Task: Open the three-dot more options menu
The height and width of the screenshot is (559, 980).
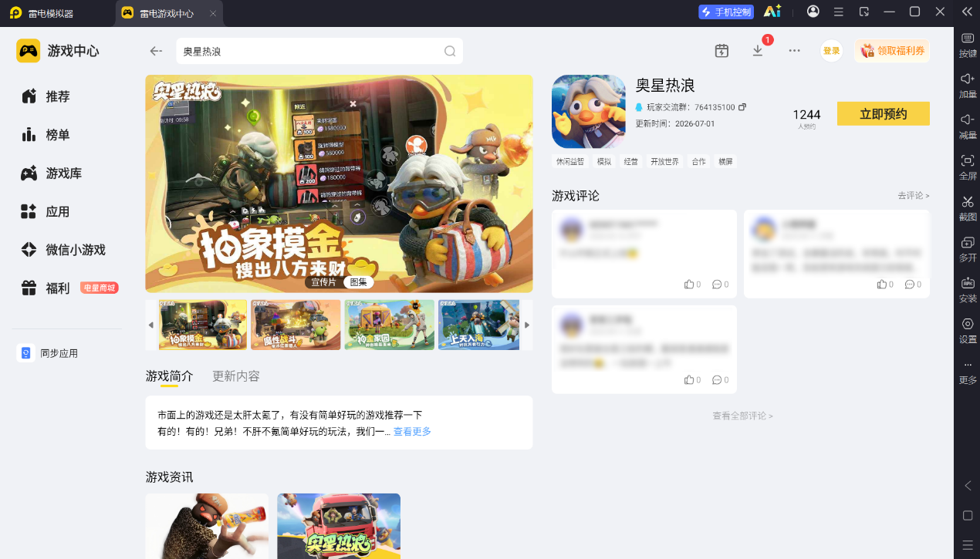Action: (794, 51)
